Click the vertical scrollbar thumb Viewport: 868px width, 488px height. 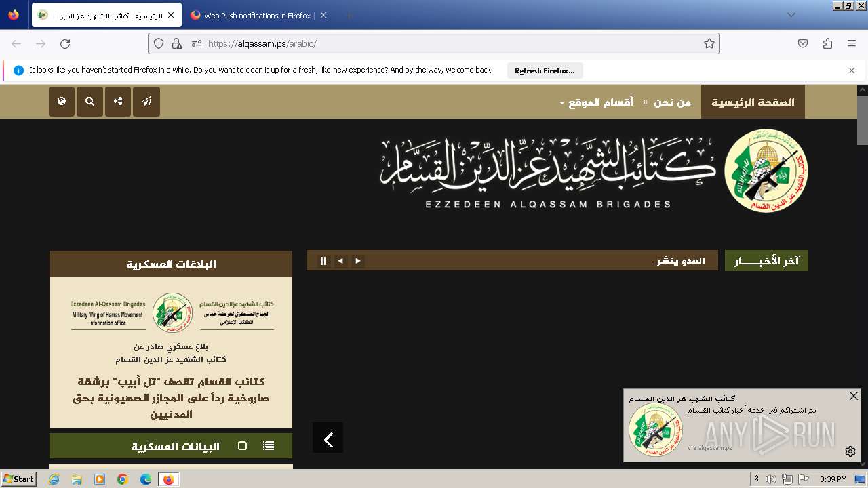pos(862,120)
